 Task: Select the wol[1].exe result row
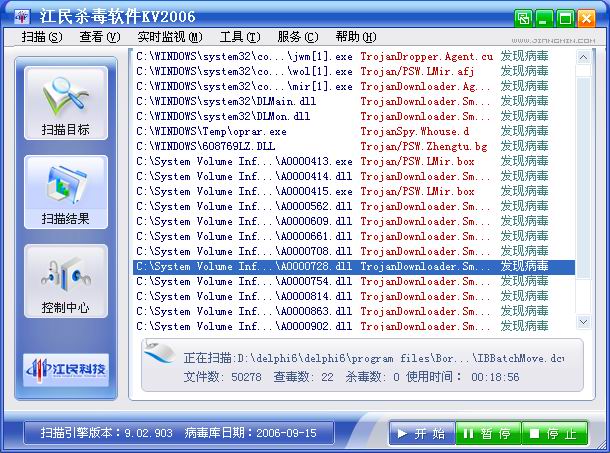[354, 72]
